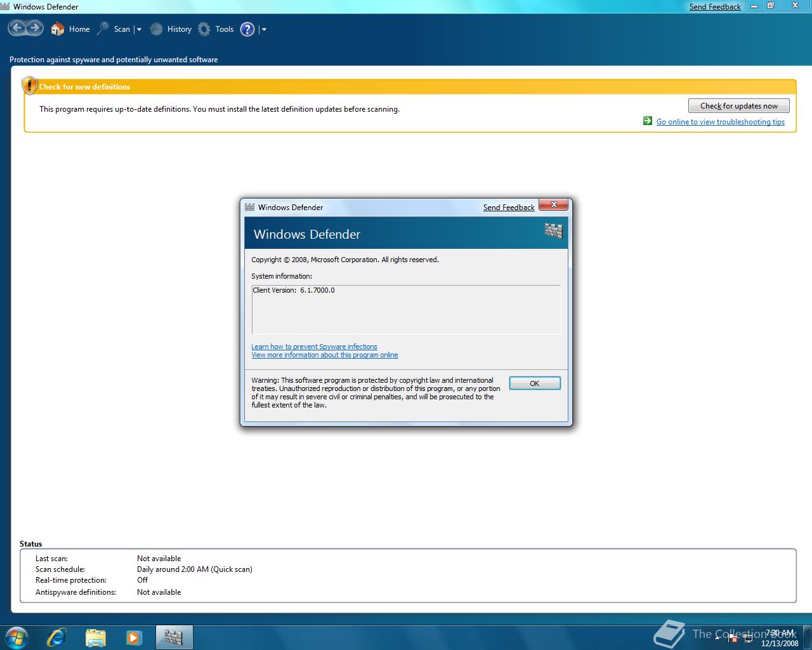Click Real-time protection Off value
The image size is (812, 650).
click(x=142, y=580)
